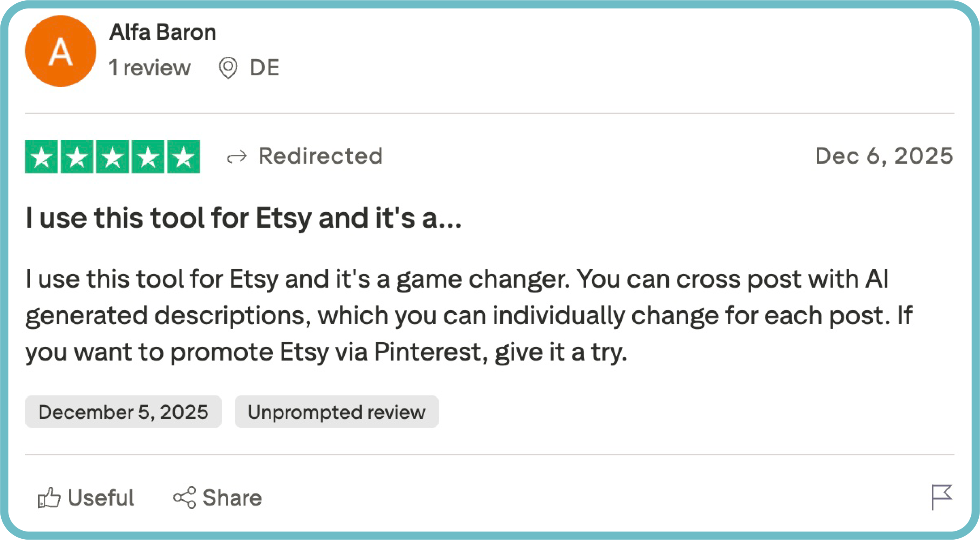Click the first green rating star
980x540 pixels.
click(41, 157)
